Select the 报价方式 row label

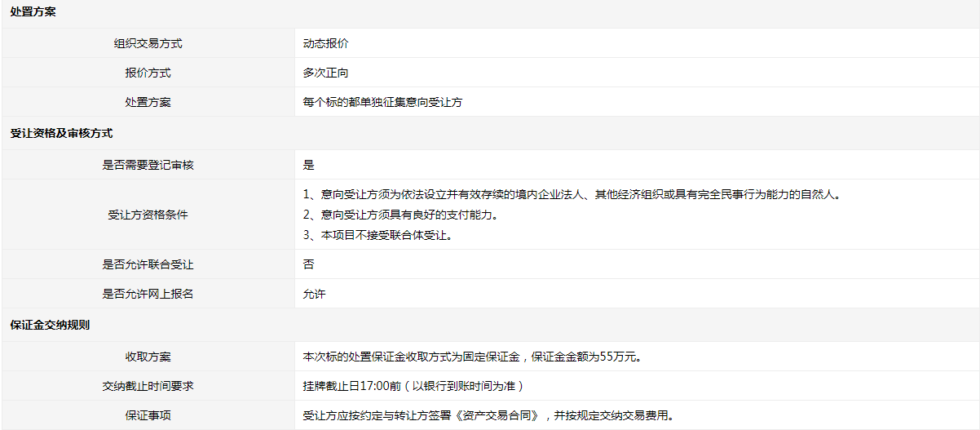tap(148, 73)
